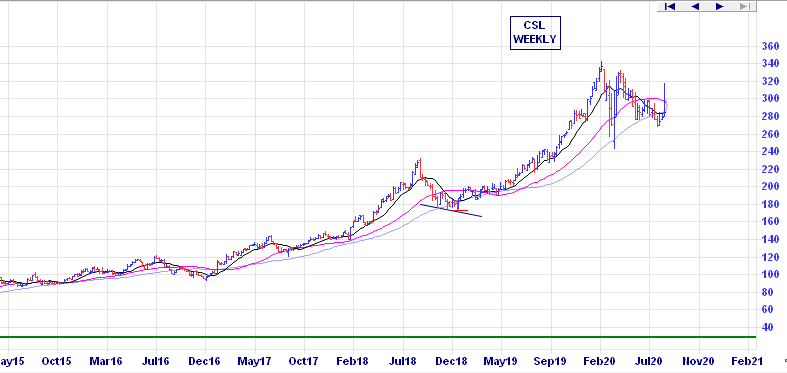Click the Mar16 date axis label
The width and height of the screenshot is (787, 373).
[106, 361]
